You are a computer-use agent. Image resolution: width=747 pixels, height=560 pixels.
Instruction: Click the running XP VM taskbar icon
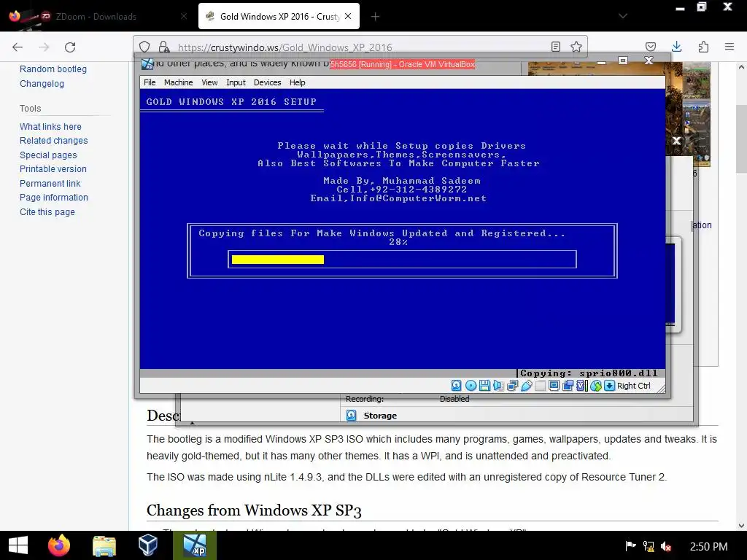coord(194,545)
